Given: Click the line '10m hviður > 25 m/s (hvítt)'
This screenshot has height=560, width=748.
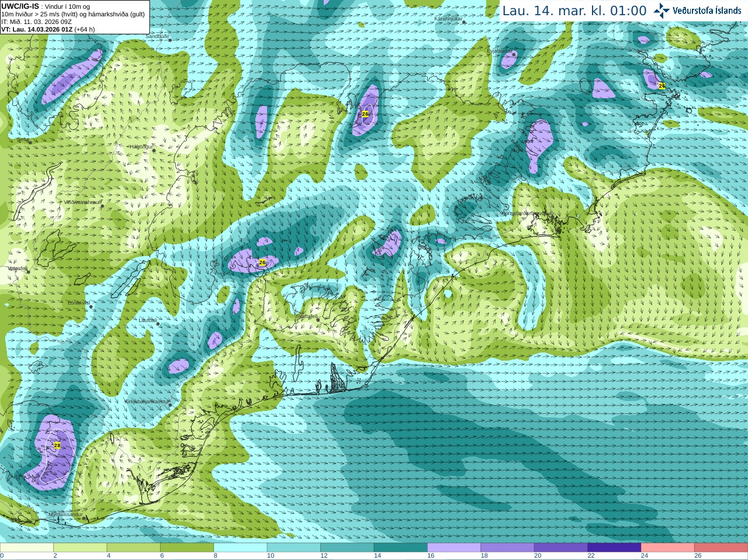Looking at the screenshot, I should tap(39, 14).
